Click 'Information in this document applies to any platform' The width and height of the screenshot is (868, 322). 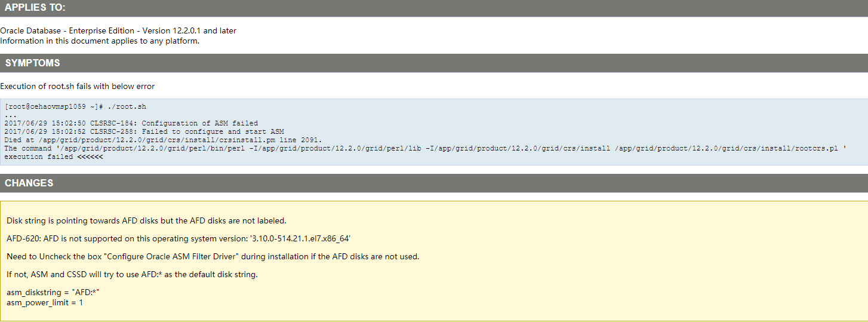pyautogui.click(x=100, y=41)
